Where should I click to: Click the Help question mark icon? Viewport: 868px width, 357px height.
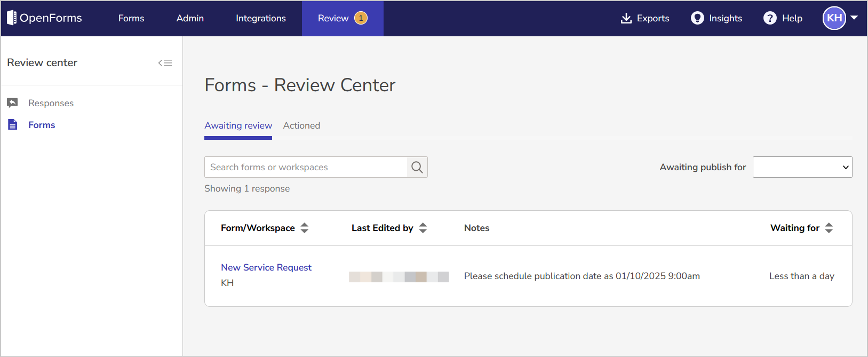click(770, 18)
